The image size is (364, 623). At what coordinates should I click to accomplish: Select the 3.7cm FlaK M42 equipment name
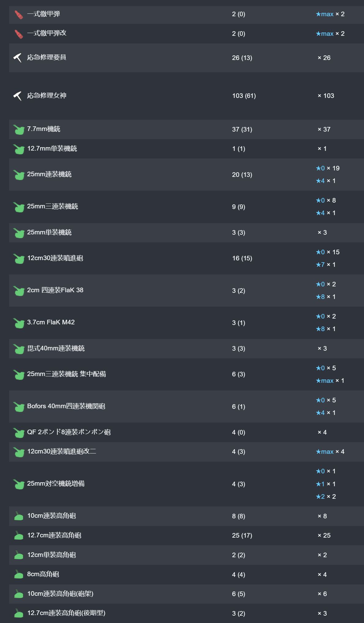51,322
